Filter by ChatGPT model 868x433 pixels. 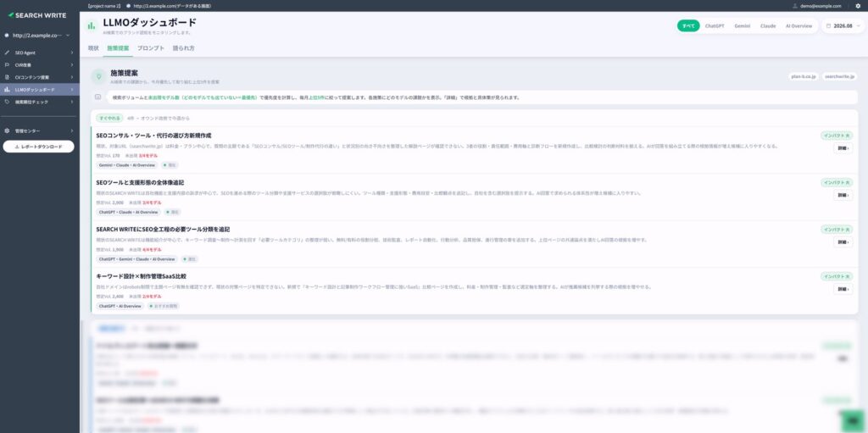tap(715, 25)
